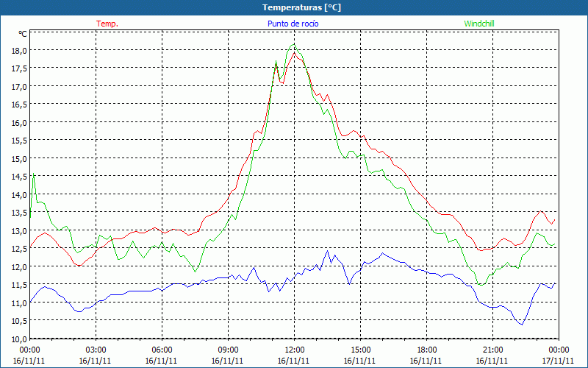Select the 21:00 time axis label
The width and height of the screenshot is (588, 368).
[492, 350]
